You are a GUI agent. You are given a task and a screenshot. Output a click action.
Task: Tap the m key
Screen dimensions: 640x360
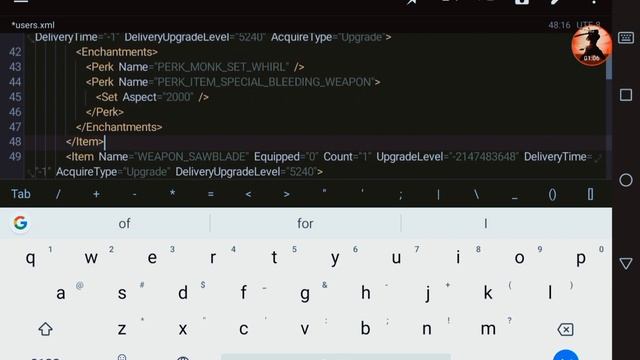point(488,329)
